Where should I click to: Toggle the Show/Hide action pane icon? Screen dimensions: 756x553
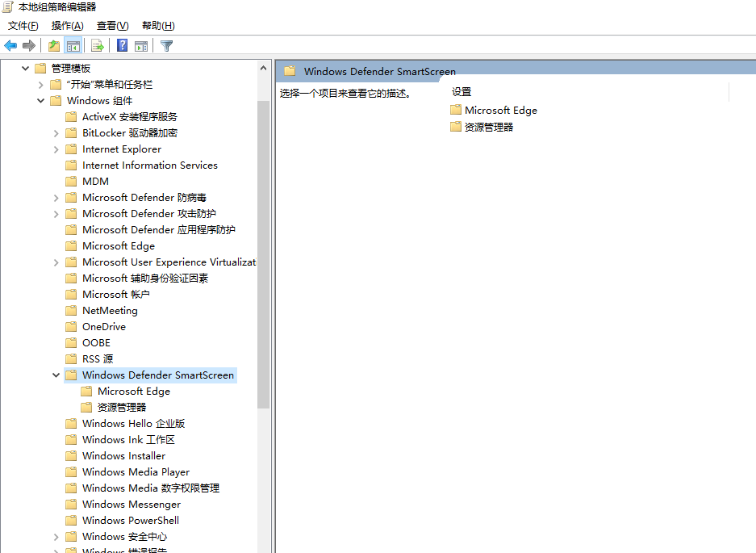coord(141,46)
